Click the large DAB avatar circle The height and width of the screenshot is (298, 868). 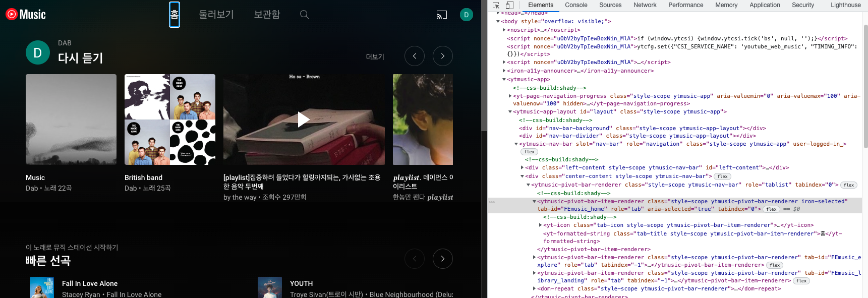[x=38, y=52]
